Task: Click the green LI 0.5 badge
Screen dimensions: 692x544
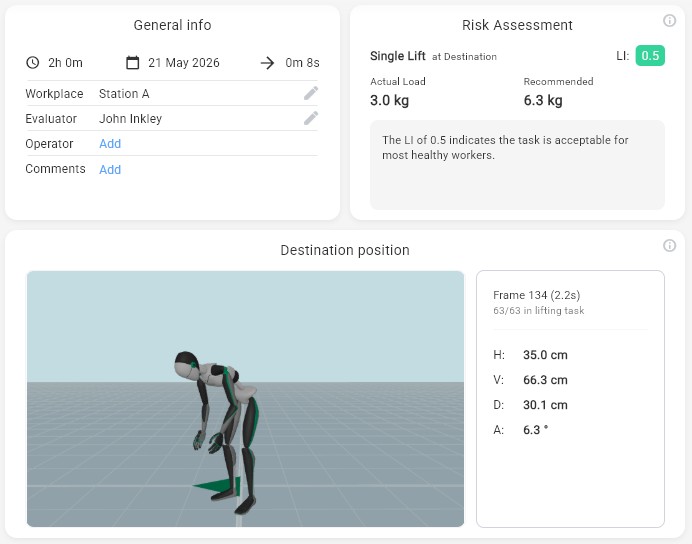Action: click(650, 56)
